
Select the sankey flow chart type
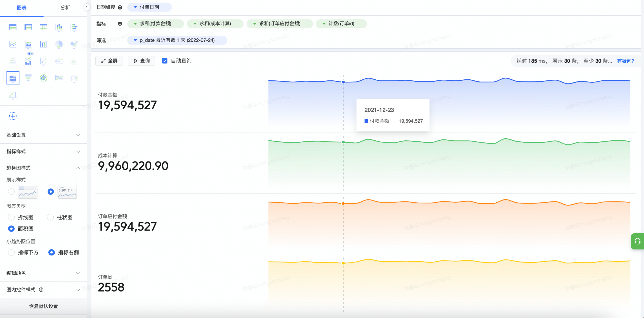pos(59,78)
